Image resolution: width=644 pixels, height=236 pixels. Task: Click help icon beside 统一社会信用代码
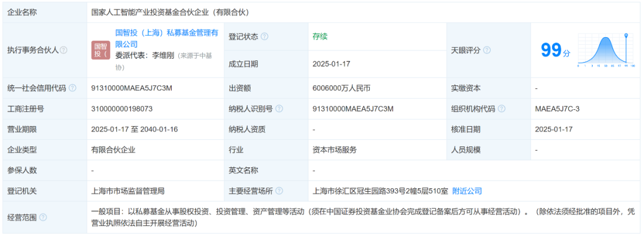(72, 88)
